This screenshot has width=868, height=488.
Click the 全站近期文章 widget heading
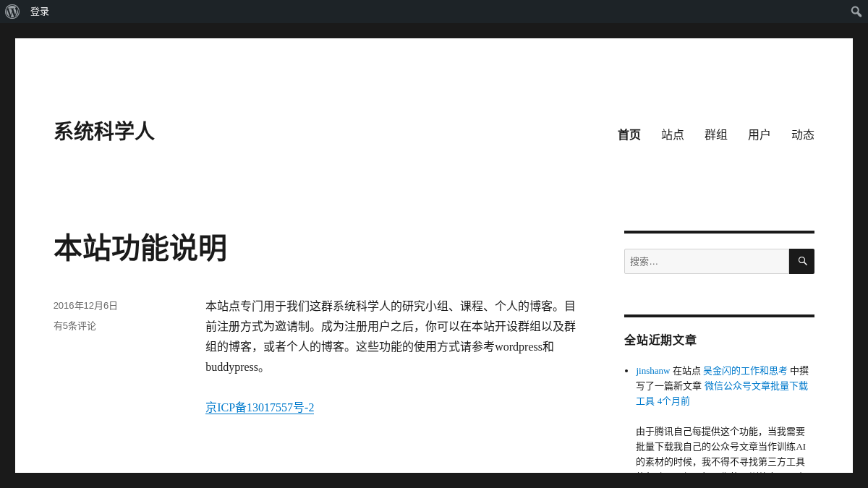click(x=660, y=340)
